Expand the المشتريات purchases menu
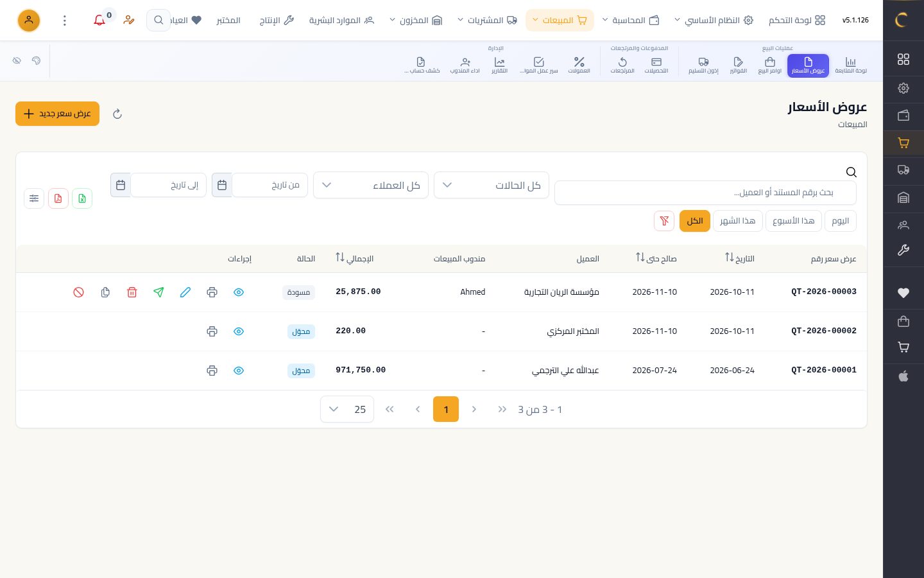Viewport: 924px width, 578px height. 487,21
